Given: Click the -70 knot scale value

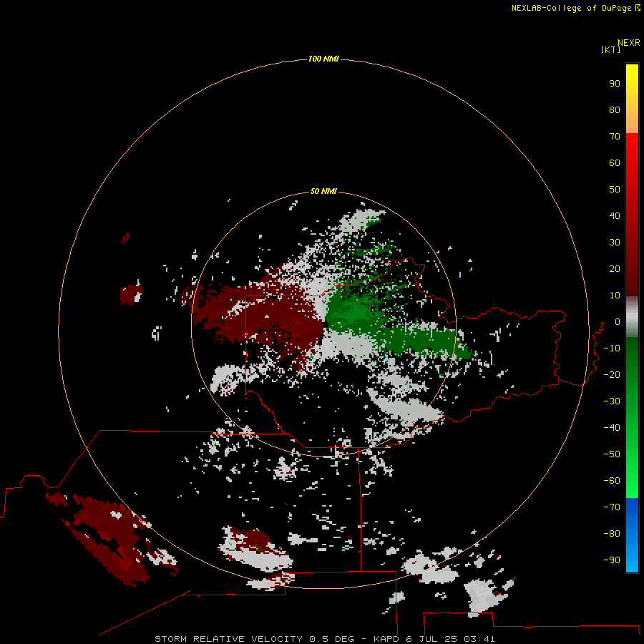Looking at the screenshot, I should (x=612, y=507).
